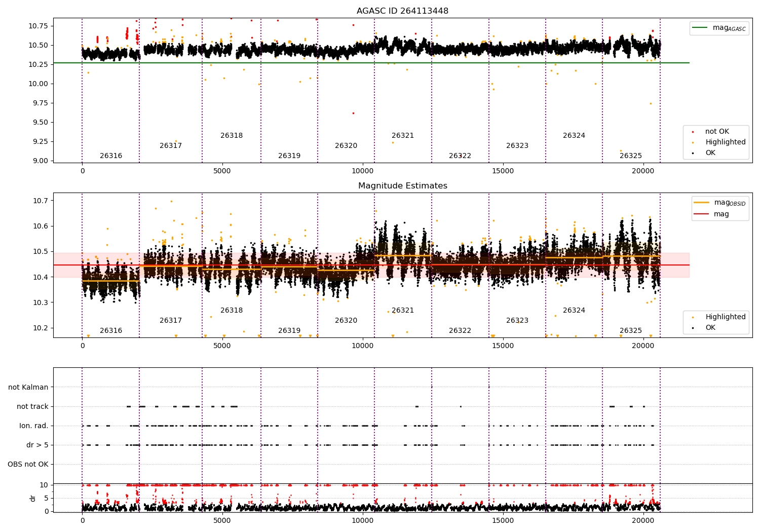
Task: Click the 10.2 y-axis tick label
Action: click(x=40, y=328)
